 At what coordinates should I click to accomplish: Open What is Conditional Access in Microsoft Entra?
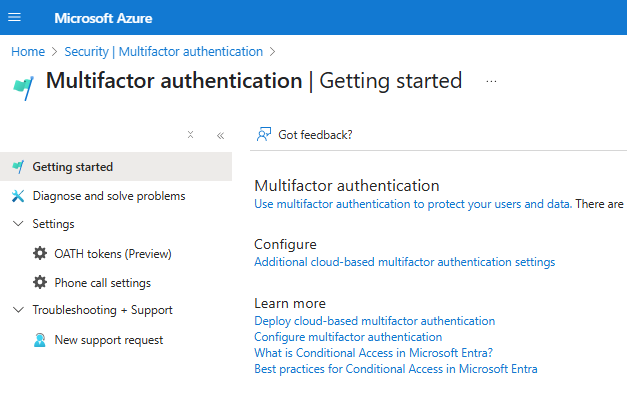pos(373,353)
